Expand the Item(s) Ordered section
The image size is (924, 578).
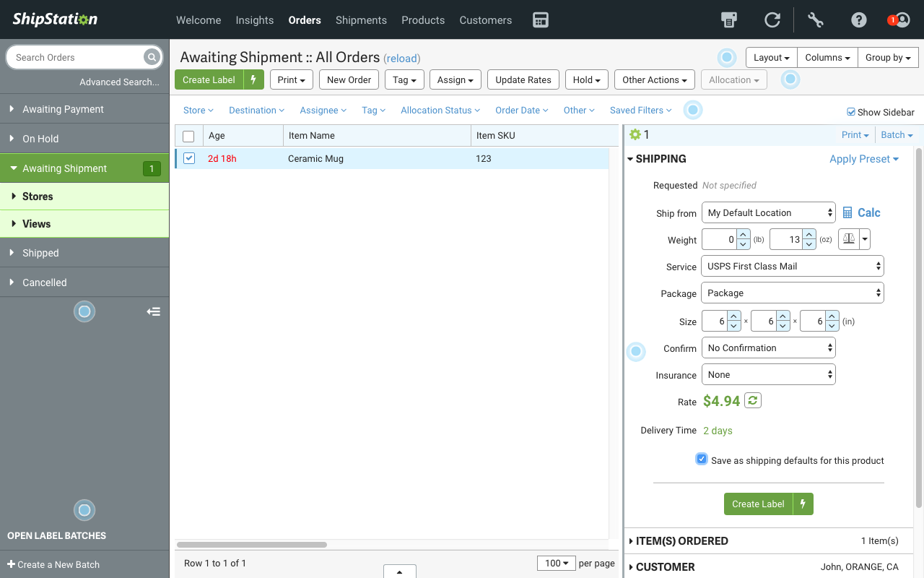coord(681,540)
